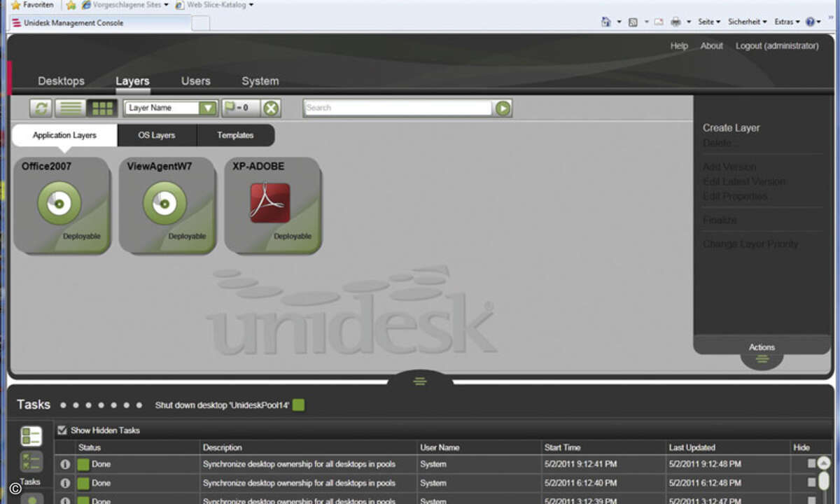Clear the filter with the green X icon
The width and height of the screenshot is (840, 504).
click(x=271, y=108)
